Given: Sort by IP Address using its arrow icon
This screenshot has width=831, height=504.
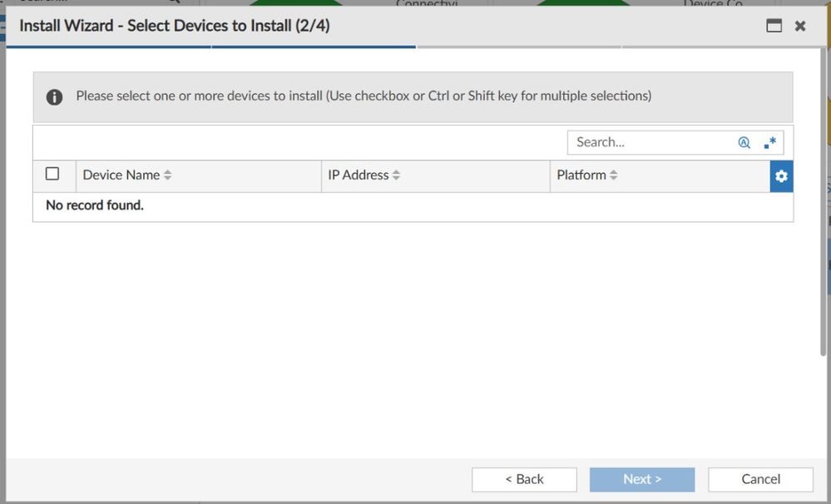Looking at the screenshot, I should coord(397,175).
